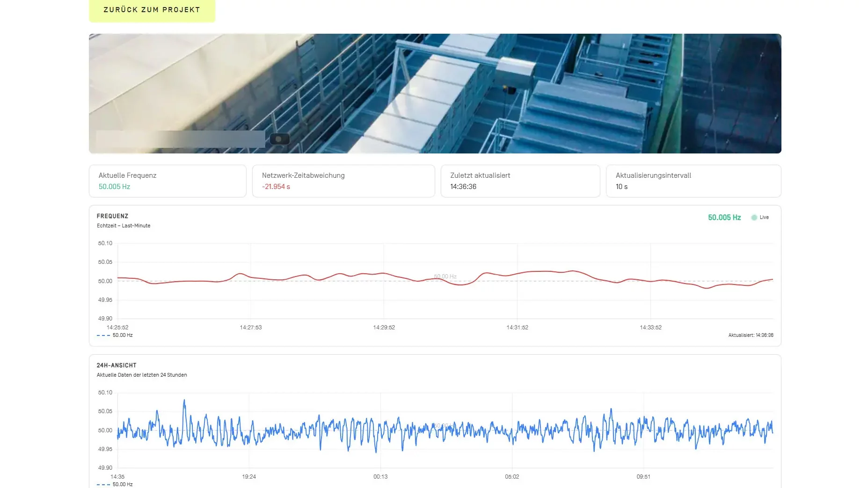Click the Live label text
The width and height of the screenshot is (868, 488).
764,218
